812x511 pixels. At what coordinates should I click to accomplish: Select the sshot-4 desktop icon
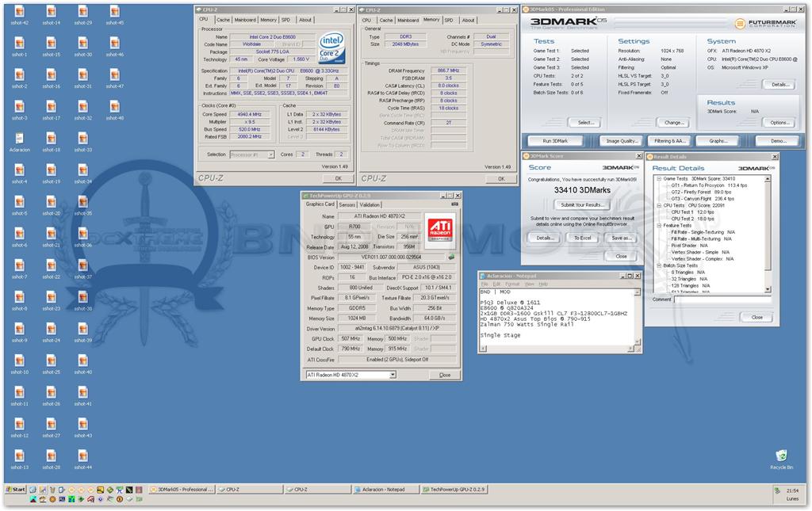[19, 174]
